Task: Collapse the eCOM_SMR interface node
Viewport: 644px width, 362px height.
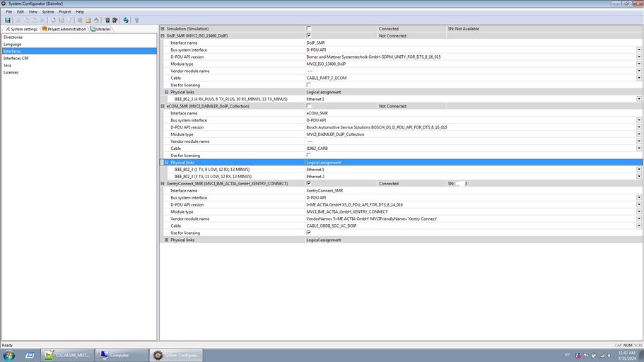Action: point(162,106)
